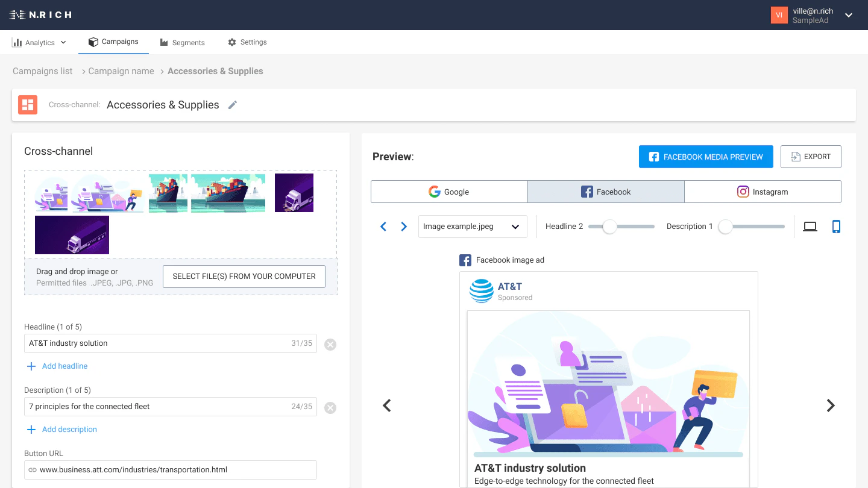868x488 pixels.
Task: Click the pencil icon to rename the campaign
Action: 233,105
